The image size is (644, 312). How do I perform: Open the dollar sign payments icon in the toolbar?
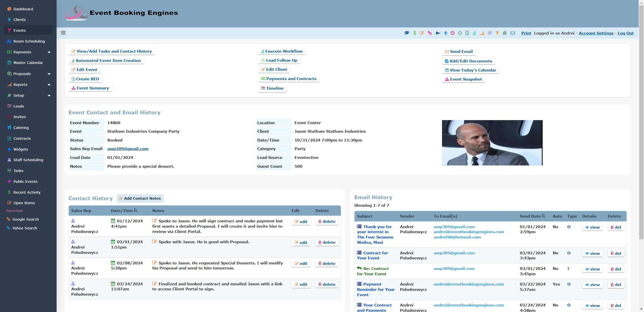coord(414,33)
